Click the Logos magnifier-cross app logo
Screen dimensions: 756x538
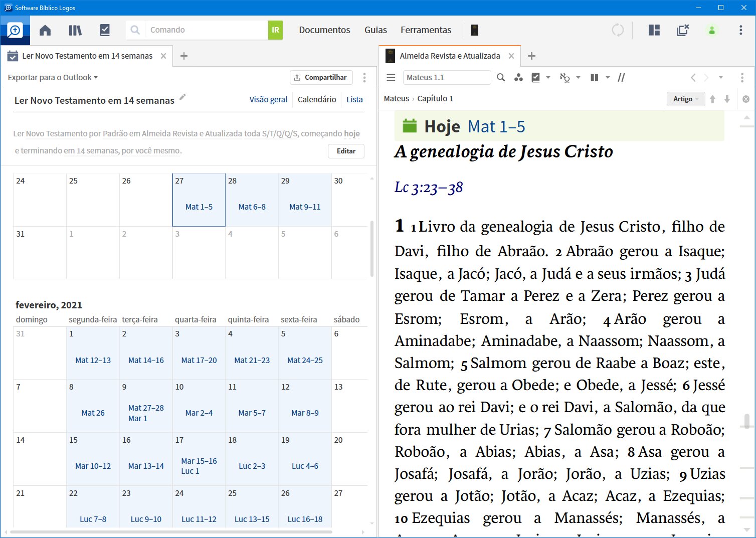[x=15, y=30]
